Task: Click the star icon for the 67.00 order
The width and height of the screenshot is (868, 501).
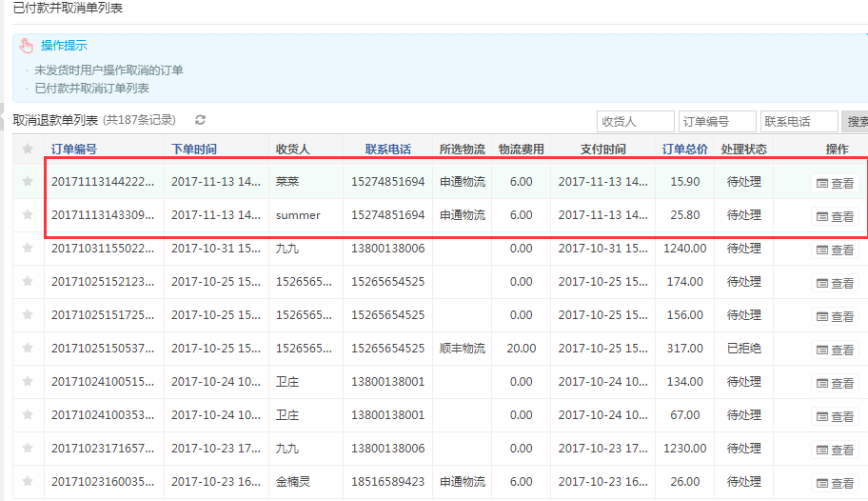Action: pos(28,414)
